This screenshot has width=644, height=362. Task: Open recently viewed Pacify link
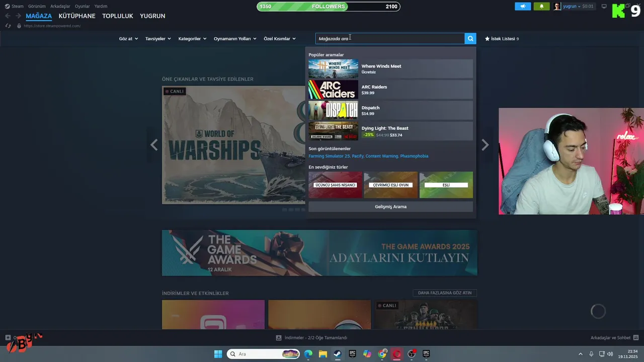(358, 156)
